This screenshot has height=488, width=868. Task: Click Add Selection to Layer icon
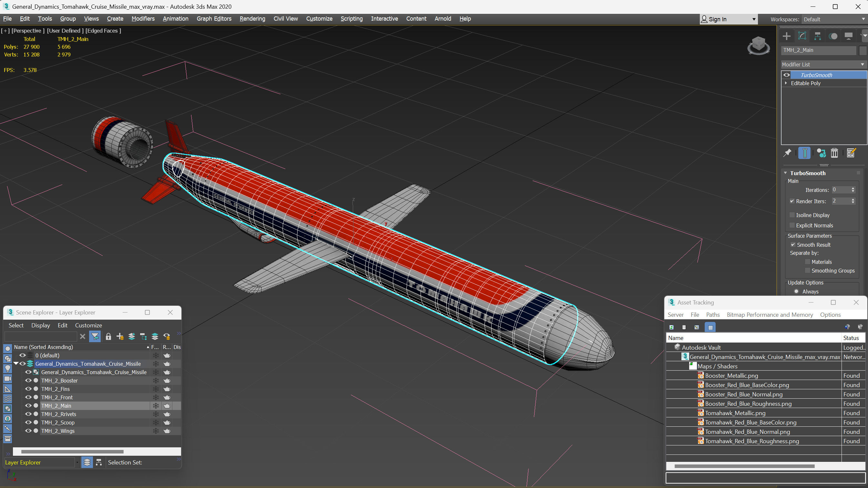pyautogui.click(x=132, y=336)
